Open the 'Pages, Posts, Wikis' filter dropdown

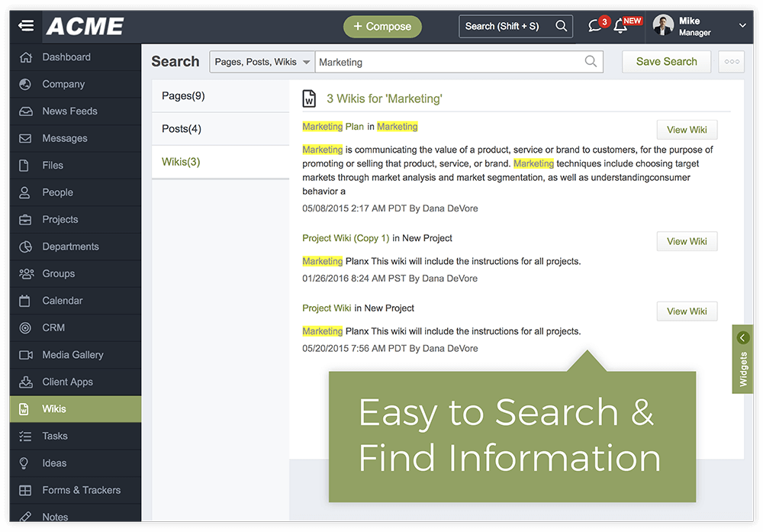(262, 61)
